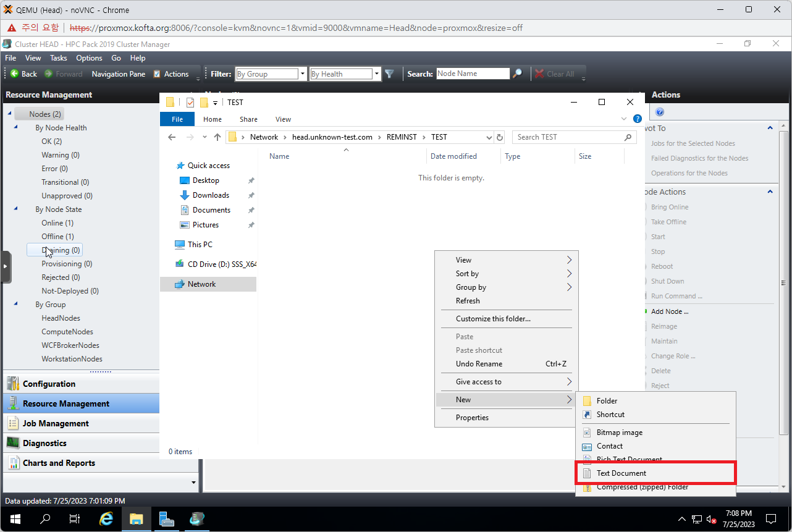The height and width of the screenshot is (532, 792).
Task: Click the Name column header
Action: [279, 156]
